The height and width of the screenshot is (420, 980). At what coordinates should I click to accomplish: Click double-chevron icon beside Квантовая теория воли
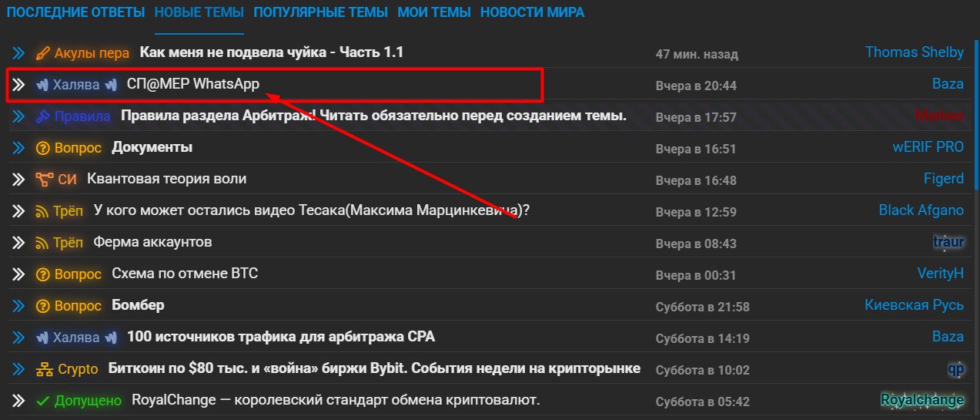coord(18,180)
